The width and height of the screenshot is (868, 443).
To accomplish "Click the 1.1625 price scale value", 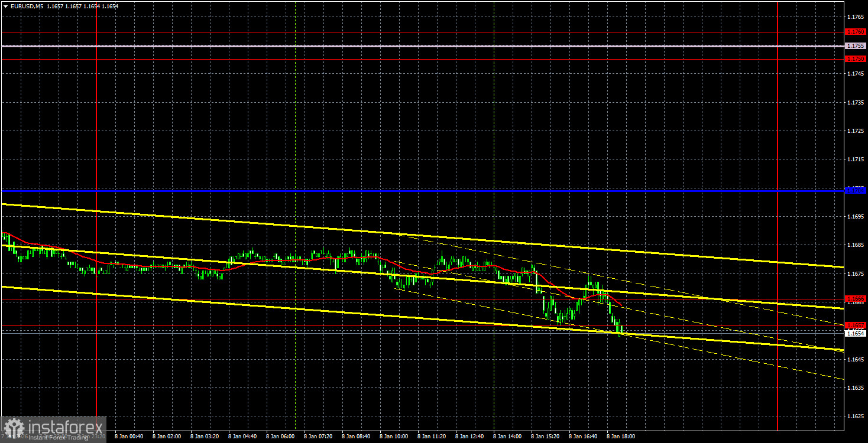I will [x=856, y=416].
